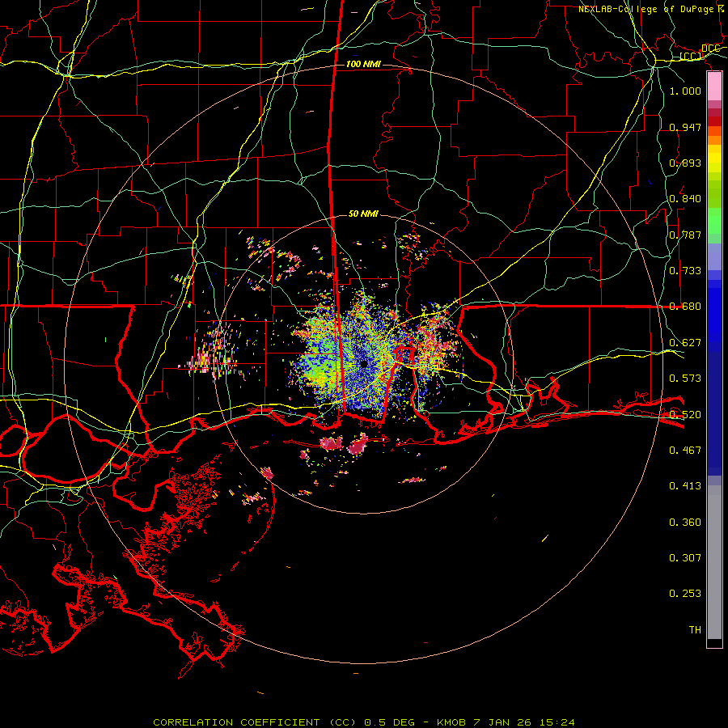This screenshot has width=728, height=728.
Task: Select the 0.520 scale value
Action: [685, 415]
